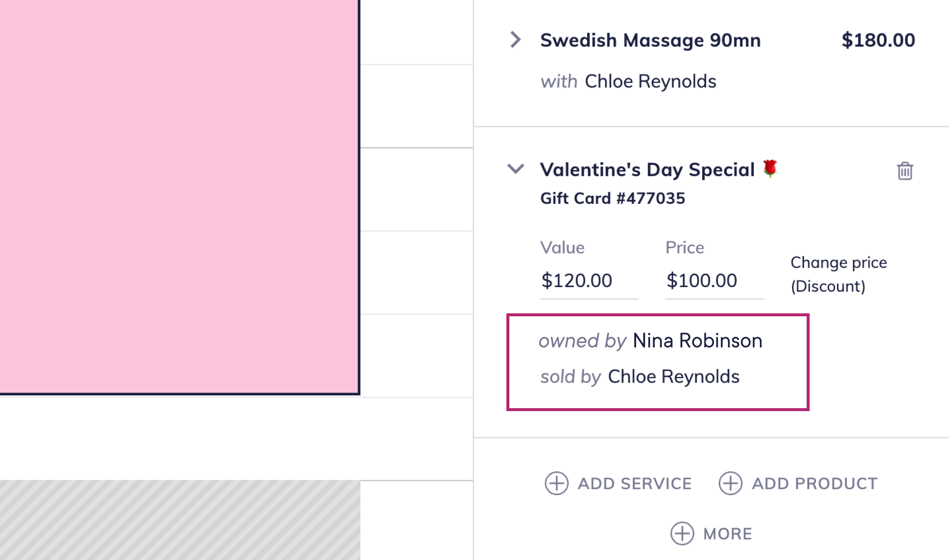The height and width of the screenshot is (560, 949).
Task: Click the plus icon beside MORE
Action: click(682, 533)
